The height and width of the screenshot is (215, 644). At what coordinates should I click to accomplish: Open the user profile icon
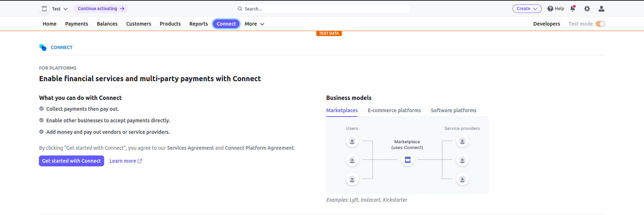tap(601, 9)
